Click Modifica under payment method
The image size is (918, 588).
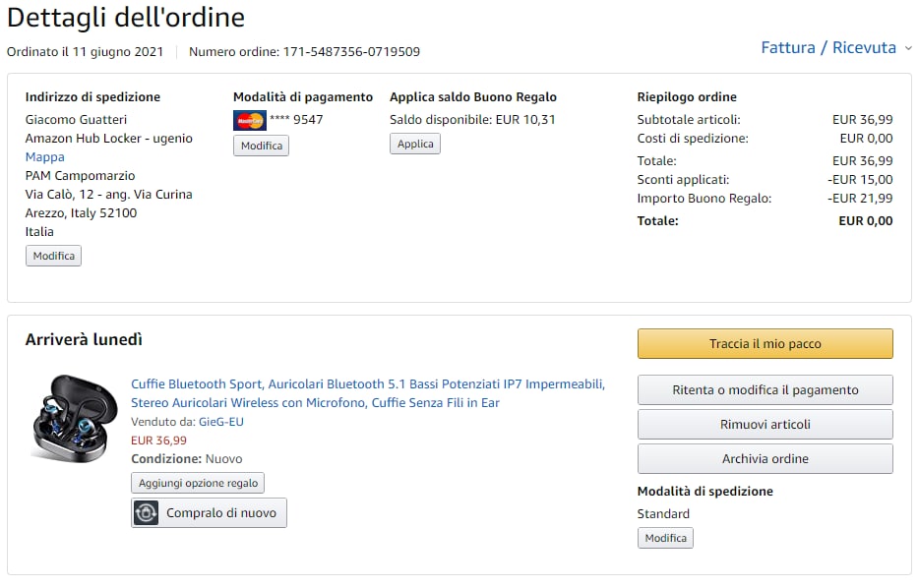[x=261, y=146]
